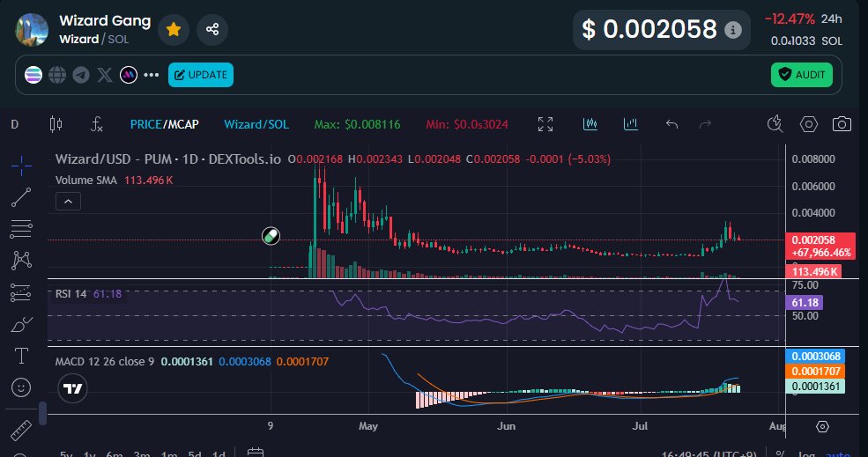Open the Solana explorer icon
868x457 pixels.
tap(33, 75)
